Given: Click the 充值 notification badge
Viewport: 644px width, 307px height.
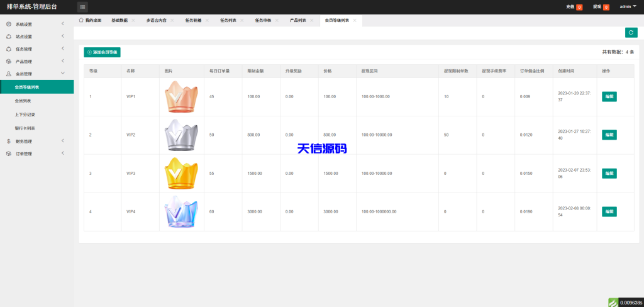Looking at the screenshot, I should (579, 7).
